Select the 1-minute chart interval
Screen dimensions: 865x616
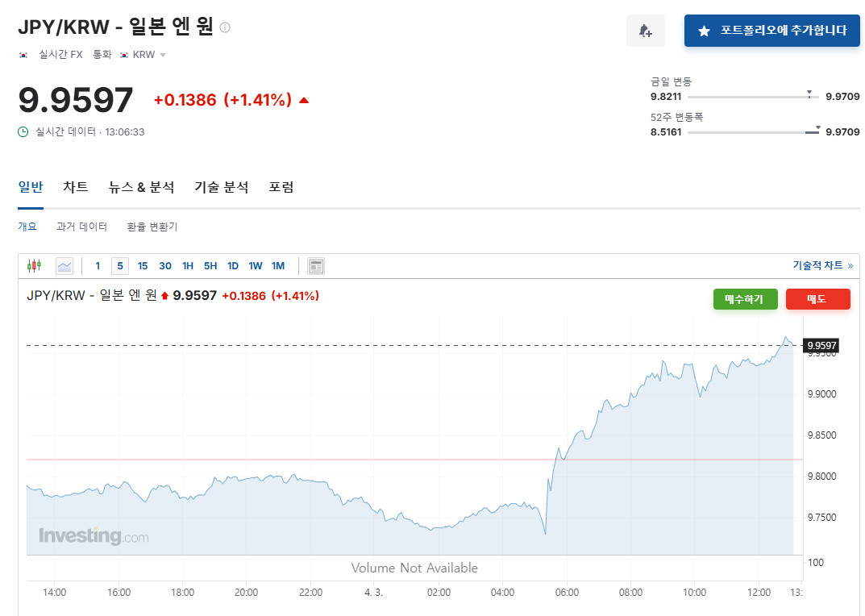click(x=98, y=265)
